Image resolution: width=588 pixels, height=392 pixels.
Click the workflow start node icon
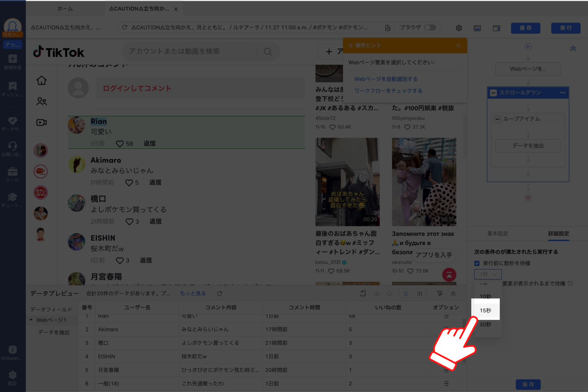tap(528, 47)
